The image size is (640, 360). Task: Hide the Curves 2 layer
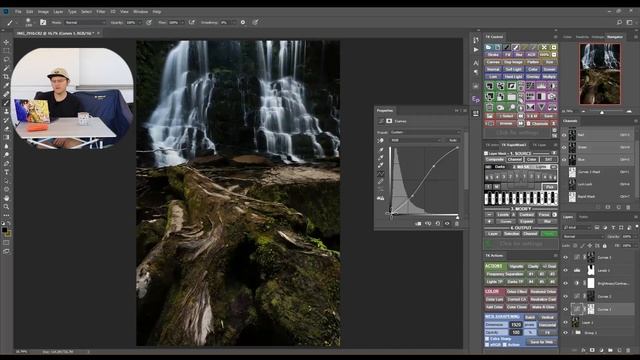565,296
